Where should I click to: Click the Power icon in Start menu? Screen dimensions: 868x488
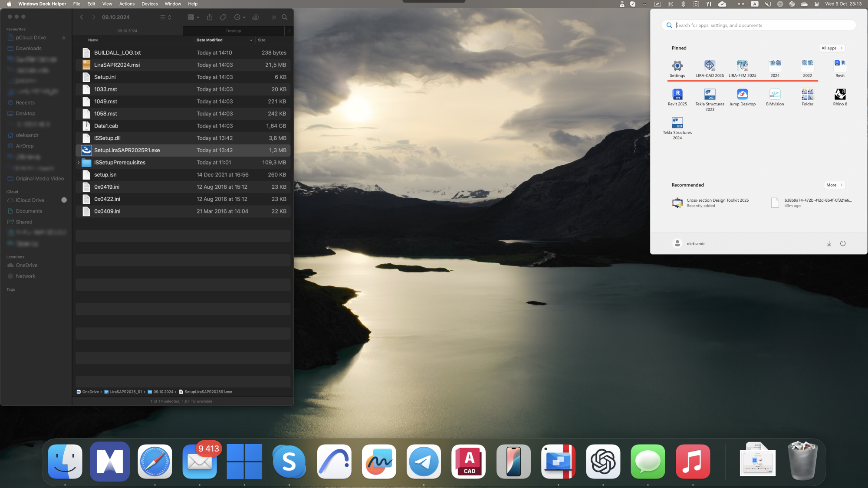coord(843,244)
